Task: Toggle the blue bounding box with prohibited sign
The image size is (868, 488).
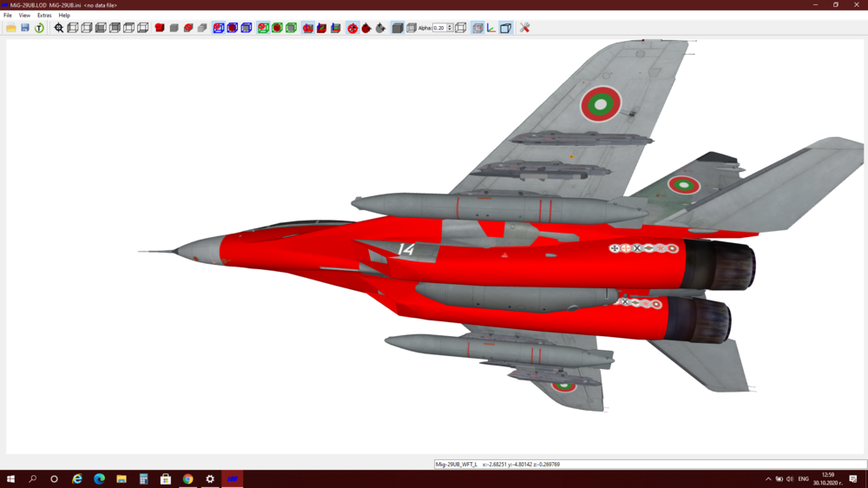Action: click(x=219, y=28)
